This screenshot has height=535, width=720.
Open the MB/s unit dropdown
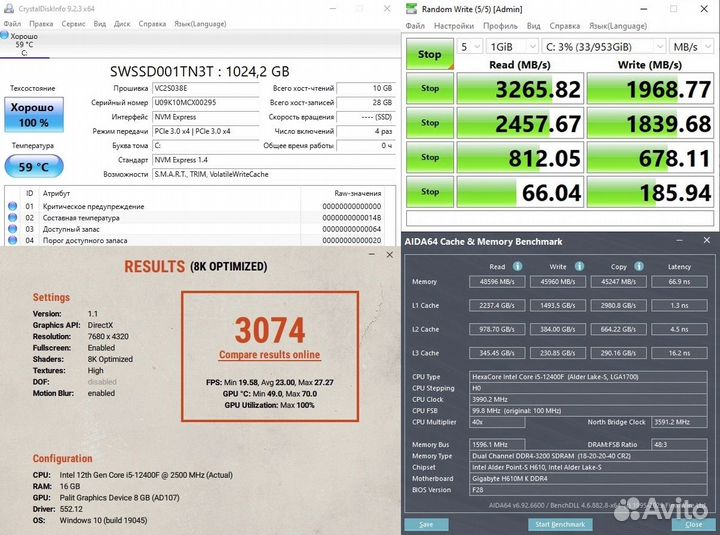(x=691, y=47)
